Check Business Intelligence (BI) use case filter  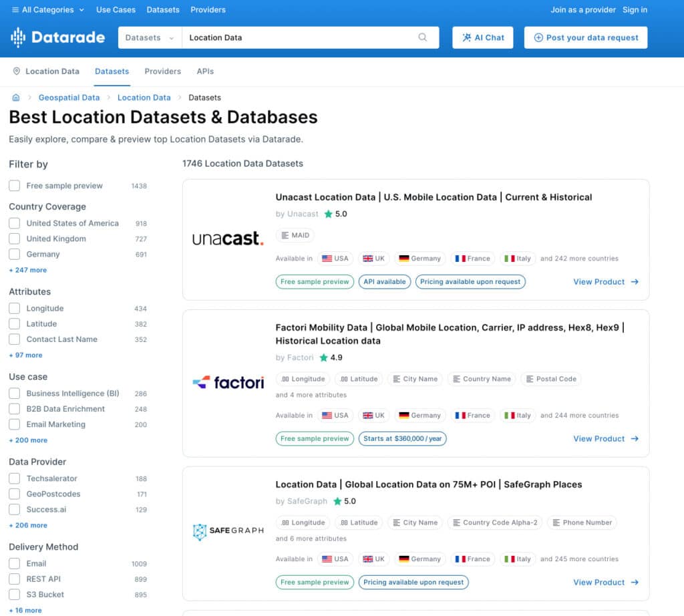15,394
